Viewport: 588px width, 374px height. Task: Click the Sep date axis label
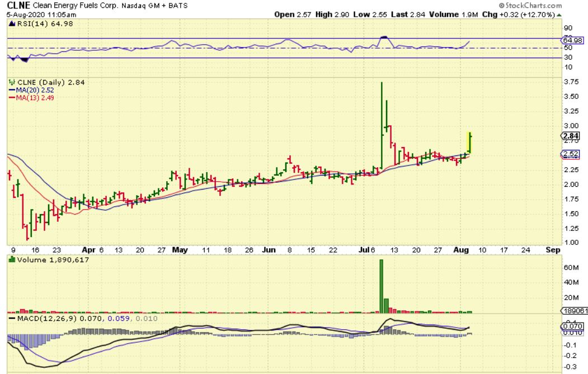(553, 250)
